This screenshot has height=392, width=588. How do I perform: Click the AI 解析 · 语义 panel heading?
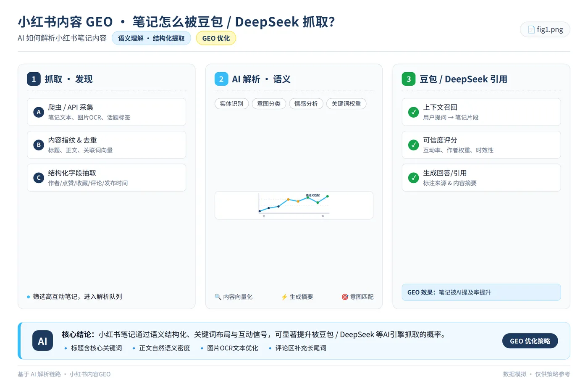261,79
